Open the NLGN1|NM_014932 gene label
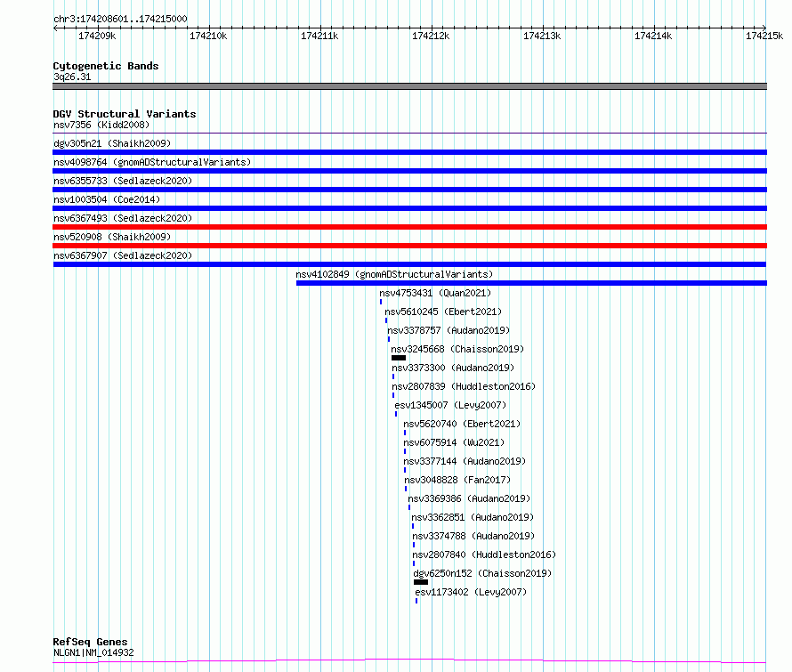Viewport: 792px width, 672px height. pos(93,652)
